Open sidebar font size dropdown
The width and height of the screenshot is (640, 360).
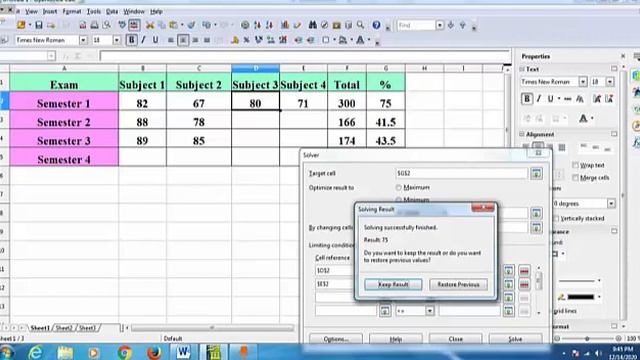[610, 82]
